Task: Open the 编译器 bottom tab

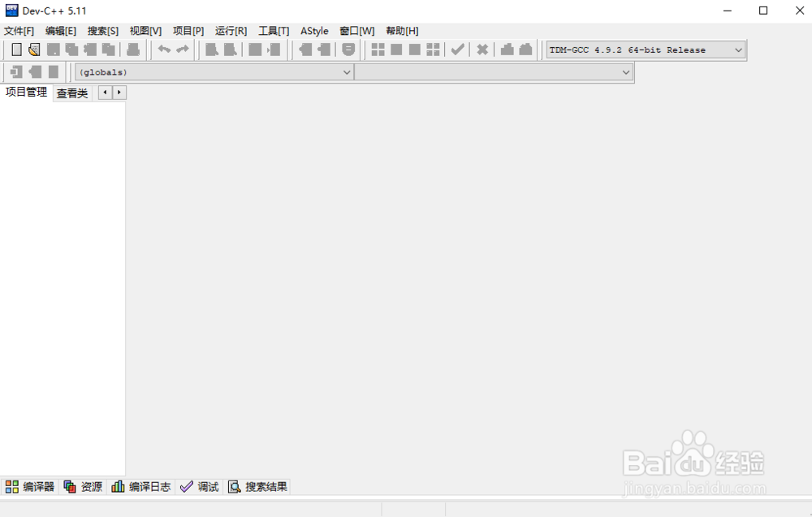Action: (x=29, y=487)
